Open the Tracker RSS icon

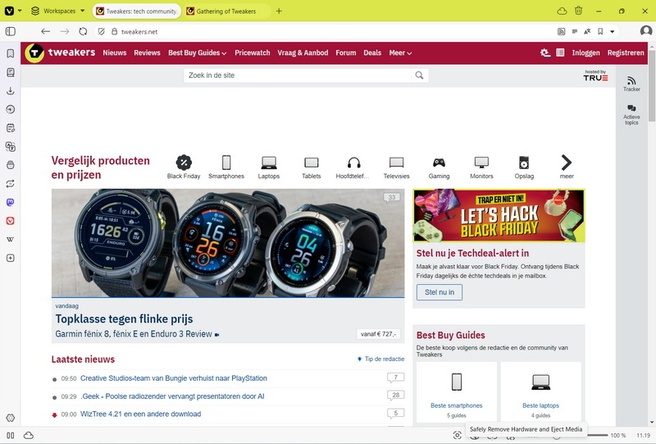coord(631,83)
